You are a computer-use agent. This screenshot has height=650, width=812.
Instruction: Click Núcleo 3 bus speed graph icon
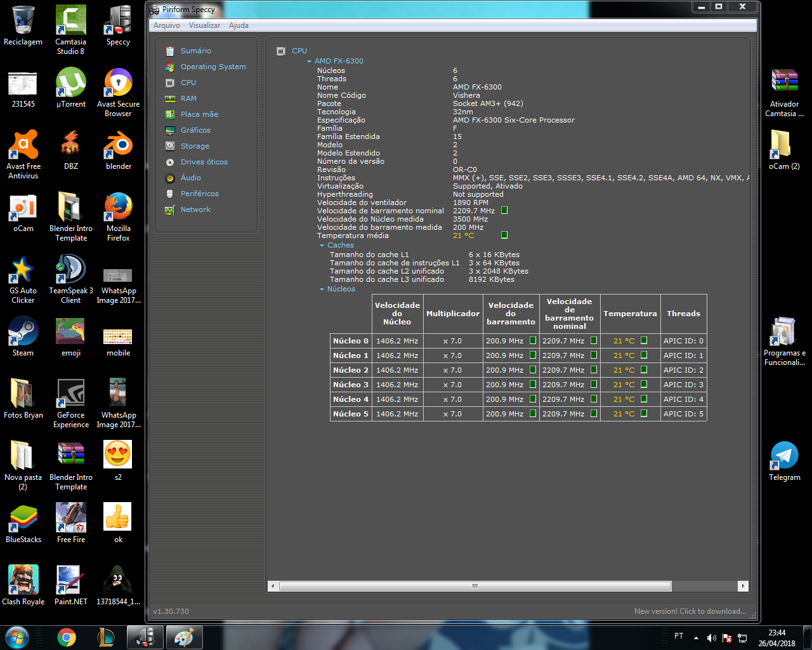(533, 384)
